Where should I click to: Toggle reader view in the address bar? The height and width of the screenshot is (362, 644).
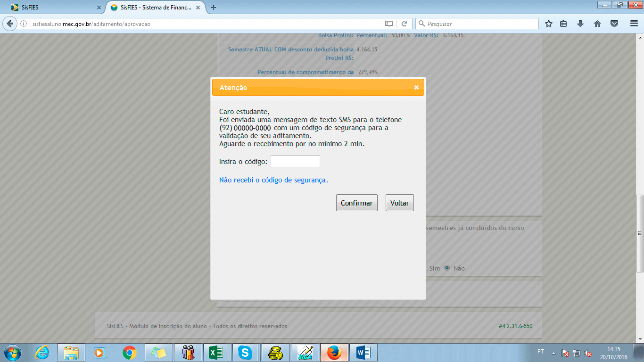click(x=388, y=23)
